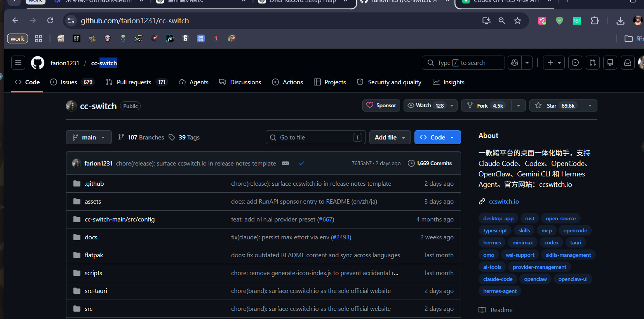
Task: Open the .github folder
Action: click(94, 183)
